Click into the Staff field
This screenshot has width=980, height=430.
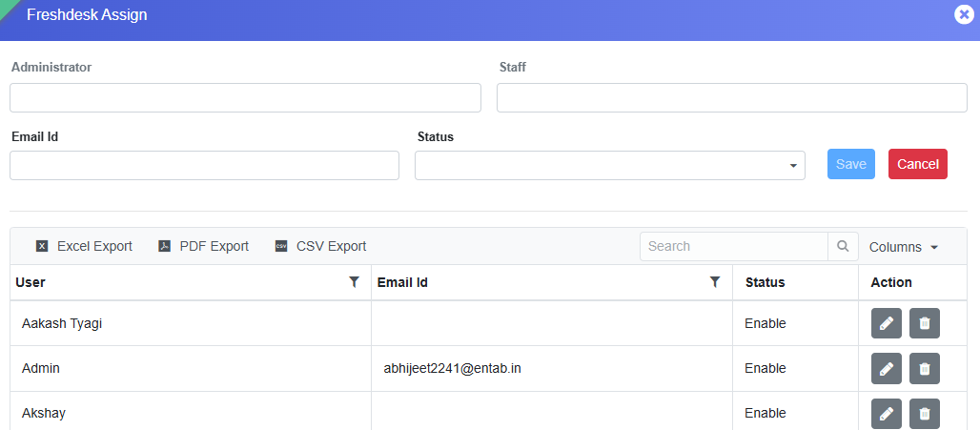pos(731,98)
